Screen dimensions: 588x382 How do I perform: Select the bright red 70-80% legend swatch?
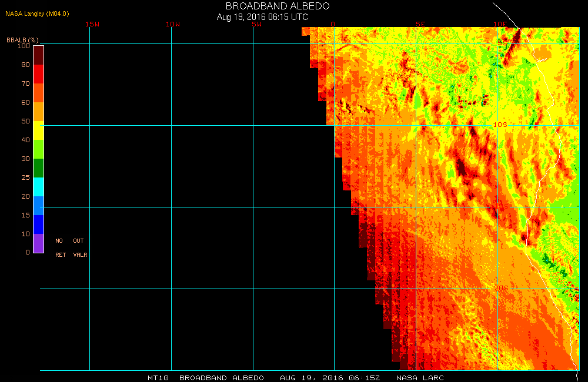click(x=38, y=74)
